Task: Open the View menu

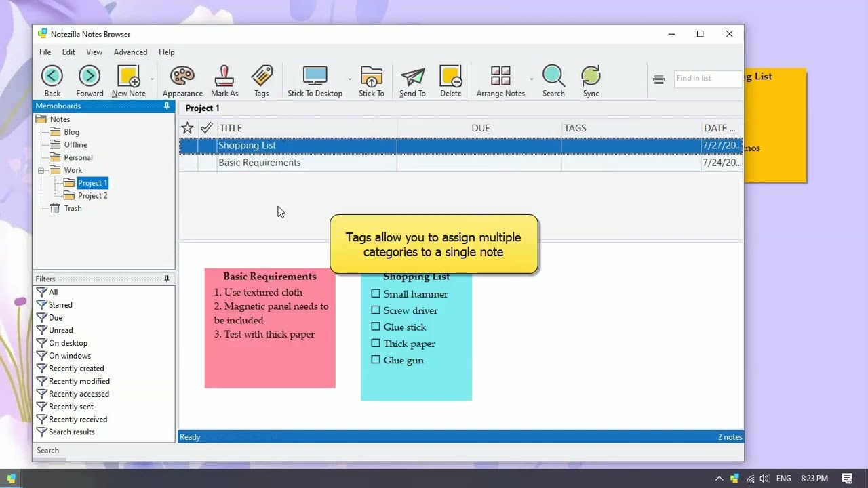Action: tap(94, 52)
